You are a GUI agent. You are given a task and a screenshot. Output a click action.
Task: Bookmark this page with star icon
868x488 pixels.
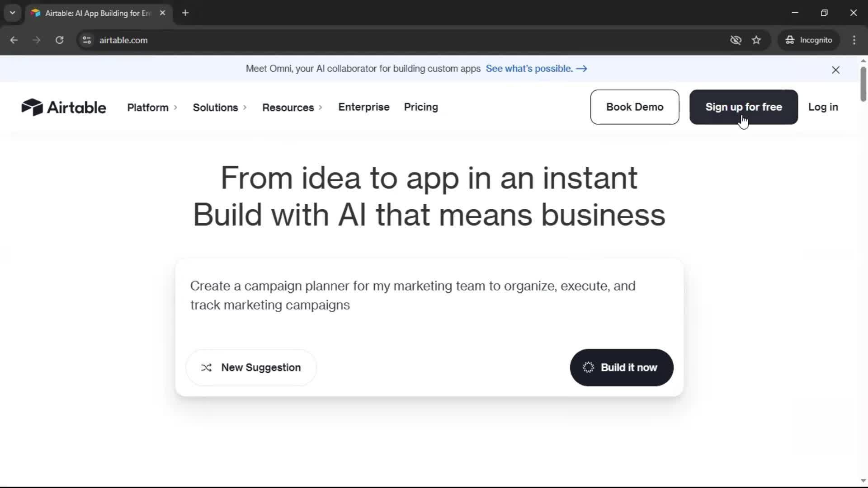(756, 40)
